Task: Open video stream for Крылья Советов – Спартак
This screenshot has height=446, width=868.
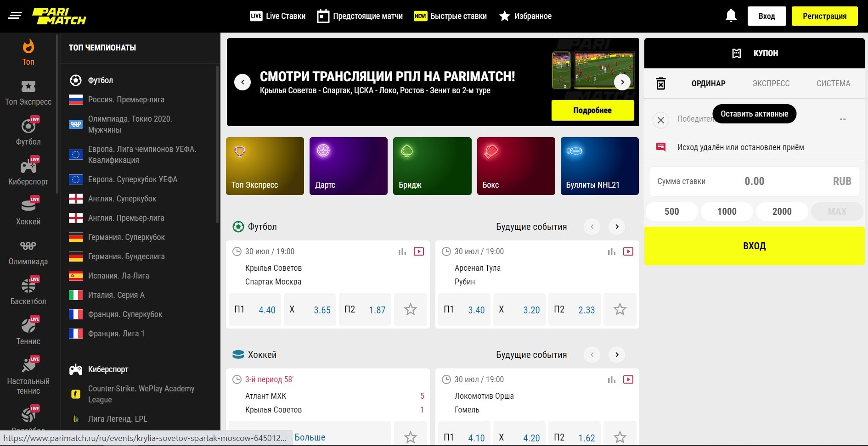Action: (419, 251)
